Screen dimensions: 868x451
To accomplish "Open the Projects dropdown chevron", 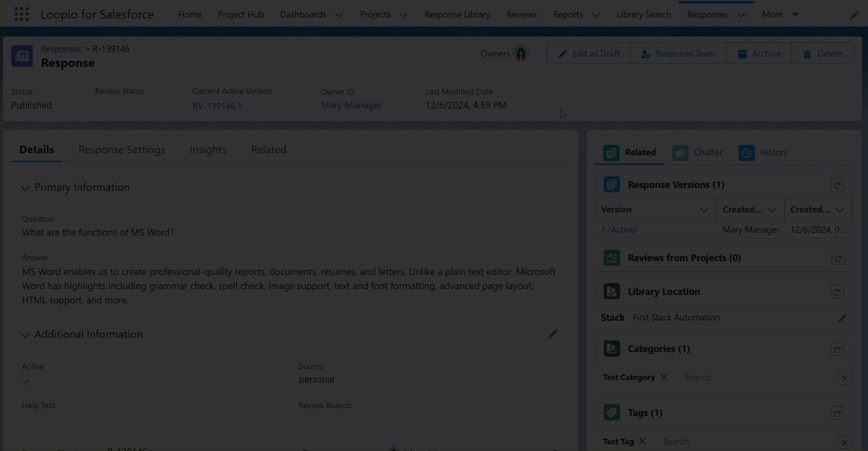I will pos(403,15).
